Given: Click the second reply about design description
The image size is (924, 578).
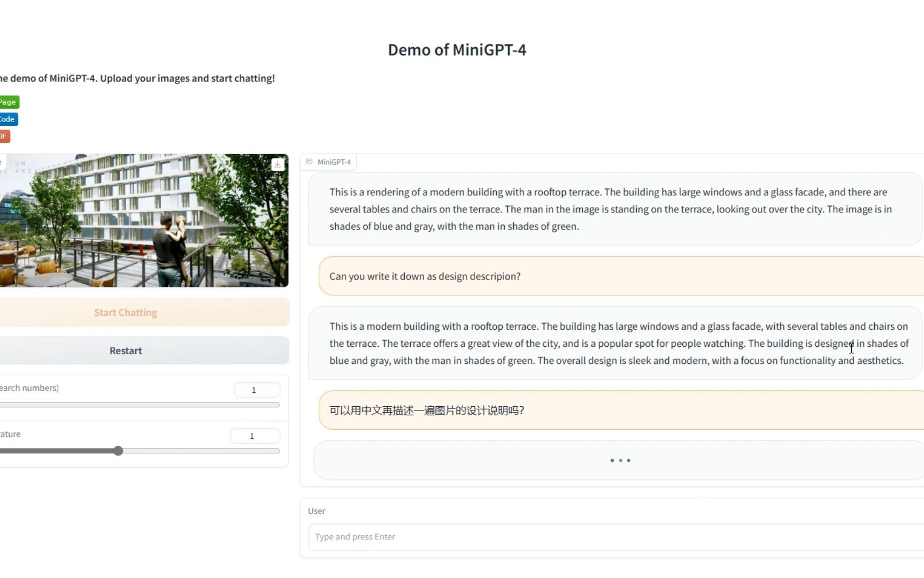Looking at the screenshot, I should 615,343.
